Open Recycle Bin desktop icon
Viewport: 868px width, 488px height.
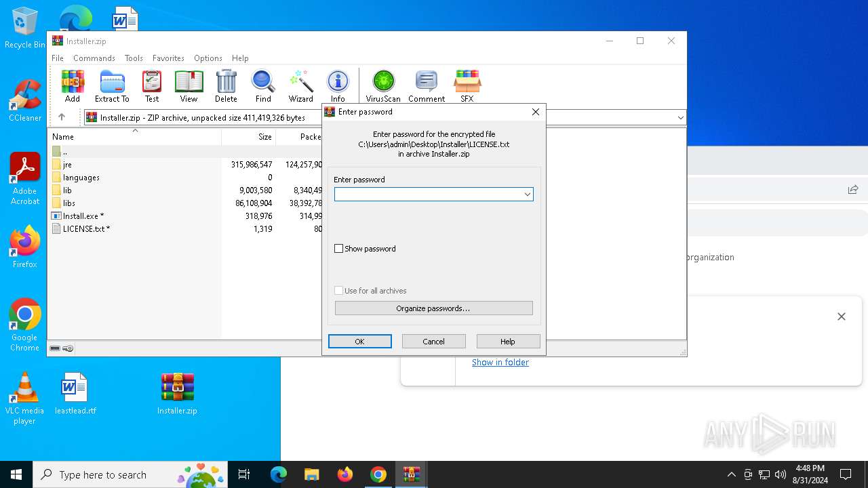coord(25,28)
